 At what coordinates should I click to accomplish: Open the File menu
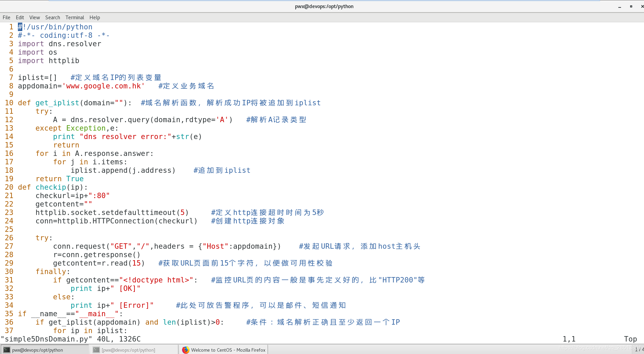[x=6, y=18]
